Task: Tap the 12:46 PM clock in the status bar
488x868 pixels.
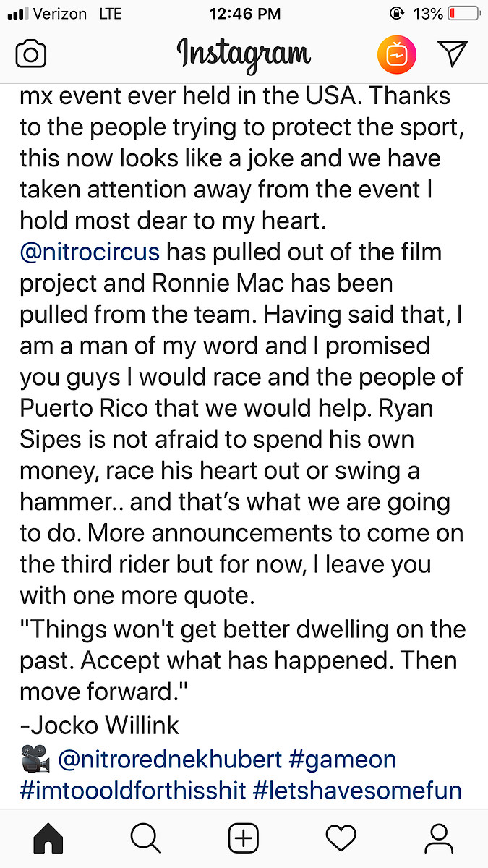Action: point(244,14)
